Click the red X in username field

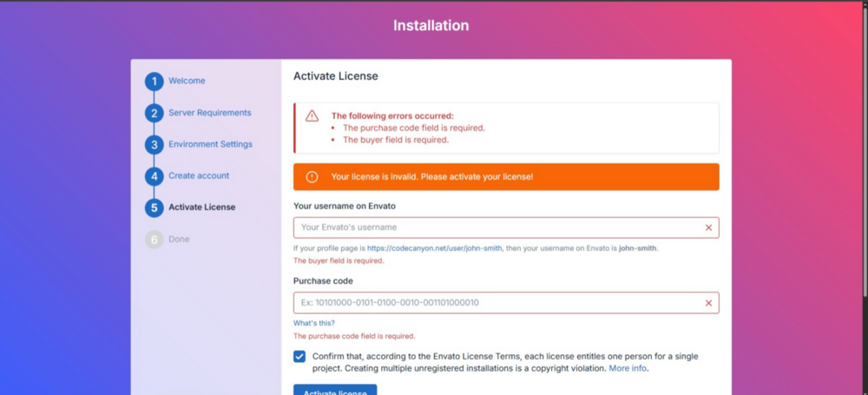tap(708, 227)
